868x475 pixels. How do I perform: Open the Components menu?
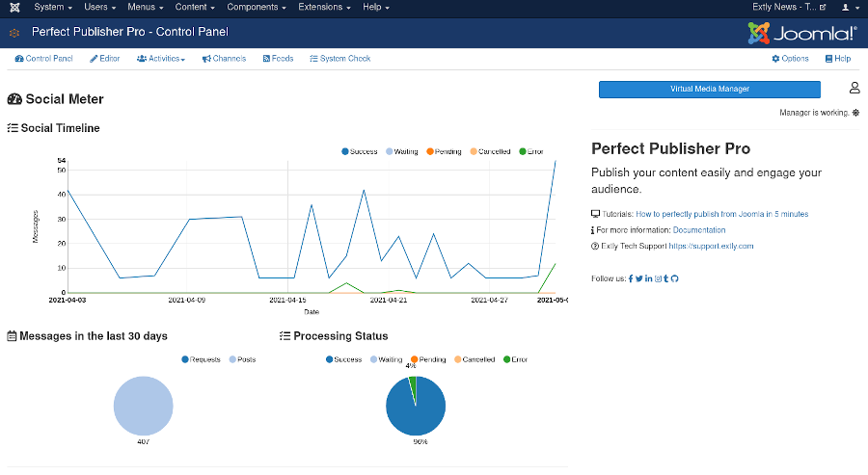[257, 7]
